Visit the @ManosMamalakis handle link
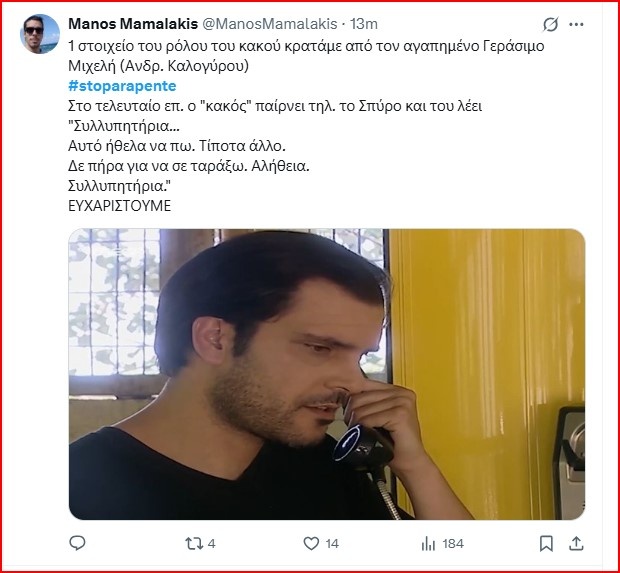This screenshot has width=620, height=573. point(270,24)
